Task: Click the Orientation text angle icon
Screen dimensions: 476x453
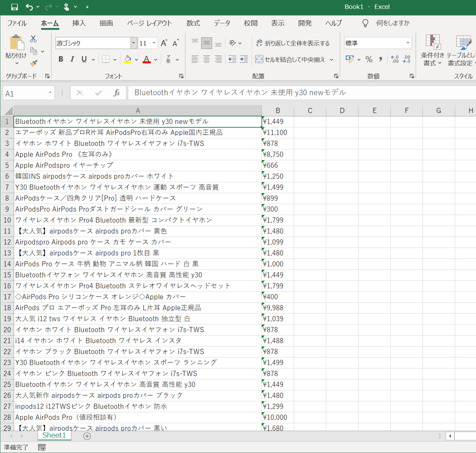Action: point(233,43)
